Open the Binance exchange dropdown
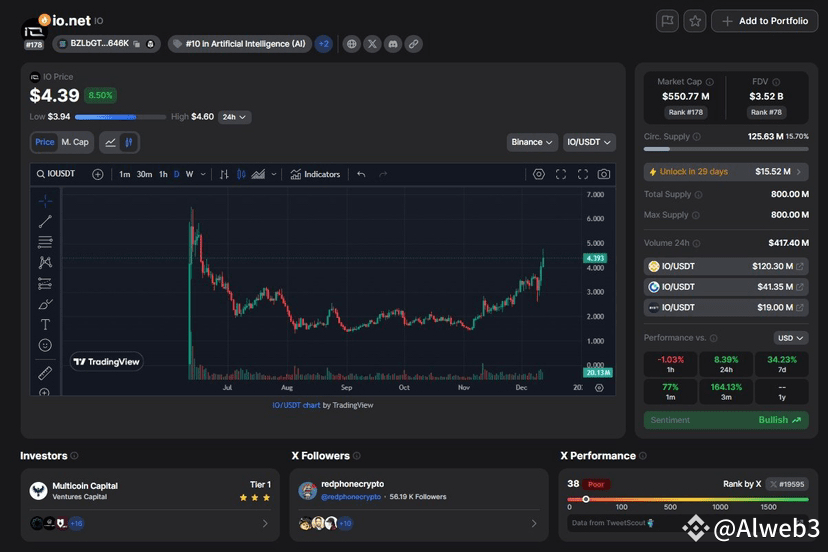828x552 pixels. point(532,142)
